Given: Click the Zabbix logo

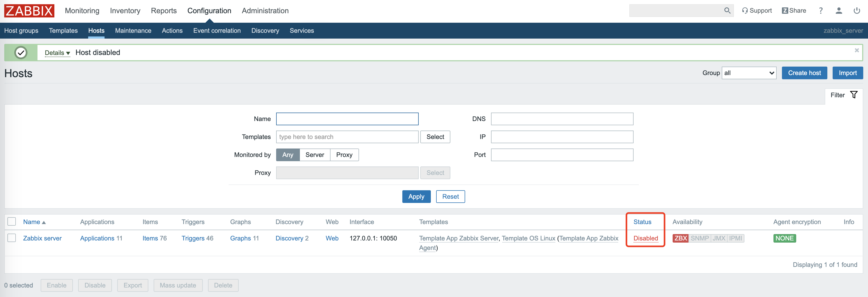Looking at the screenshot, I should [x=29, y=11].
